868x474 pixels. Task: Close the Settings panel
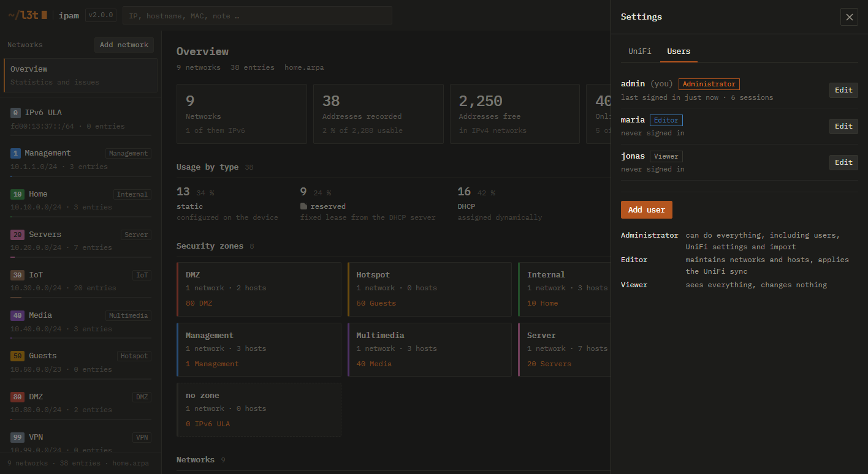[x=849, y=17]
